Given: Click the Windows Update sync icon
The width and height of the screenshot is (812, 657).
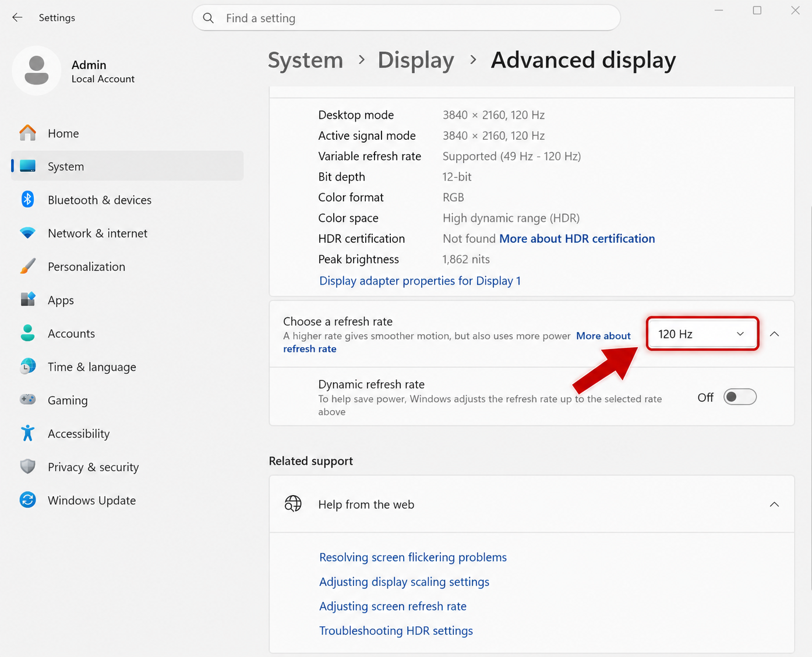Looking at the screenshot, I should (27, 500).
